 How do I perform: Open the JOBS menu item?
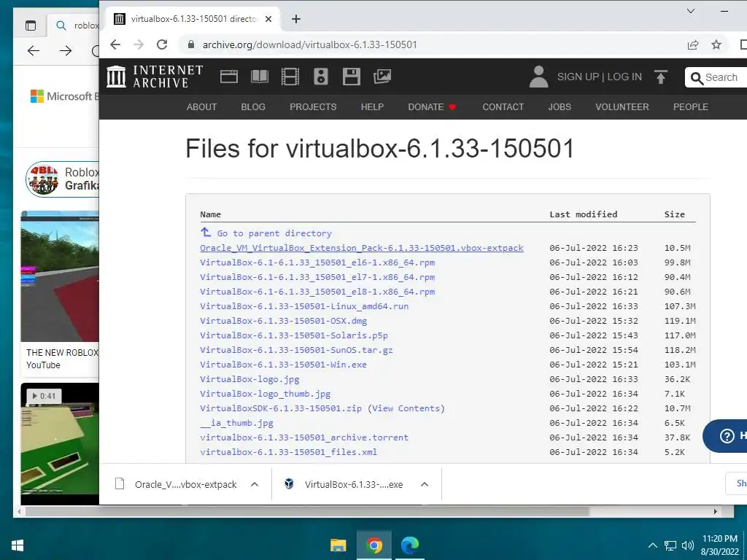tap(560, 106)
